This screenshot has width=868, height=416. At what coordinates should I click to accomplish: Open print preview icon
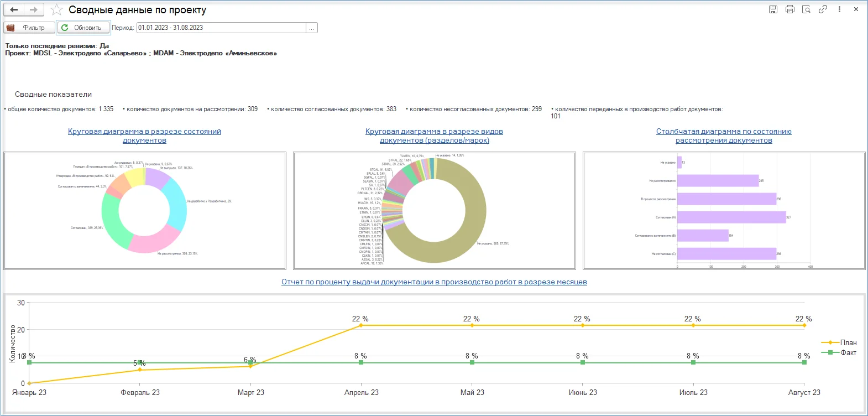pos(806,9)
